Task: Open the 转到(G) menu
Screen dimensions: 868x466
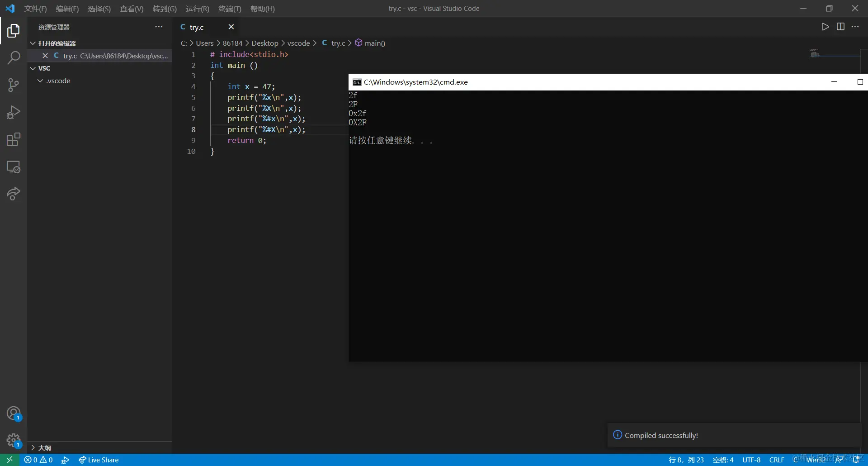Action: click(x=165, y=9)
